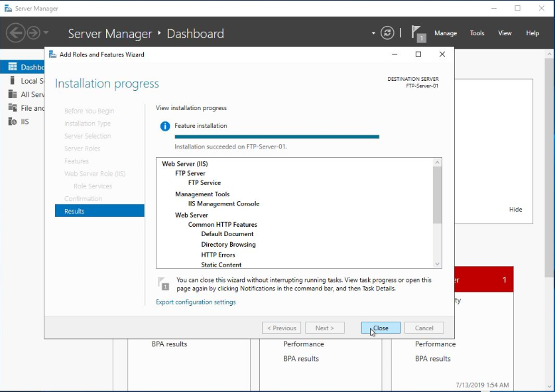Click the Server Manager forward arrow
The width and height of the screenshot is (555, 392).
coord(34,33)
